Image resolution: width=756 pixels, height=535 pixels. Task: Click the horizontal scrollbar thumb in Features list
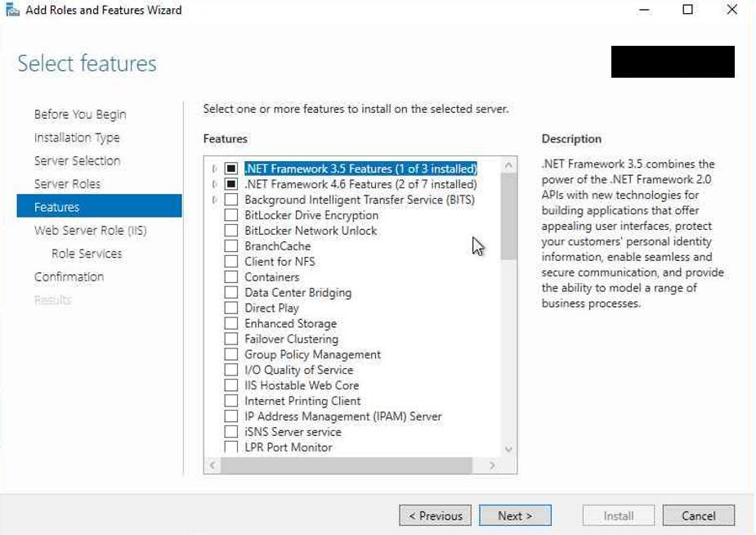point(347,465)
